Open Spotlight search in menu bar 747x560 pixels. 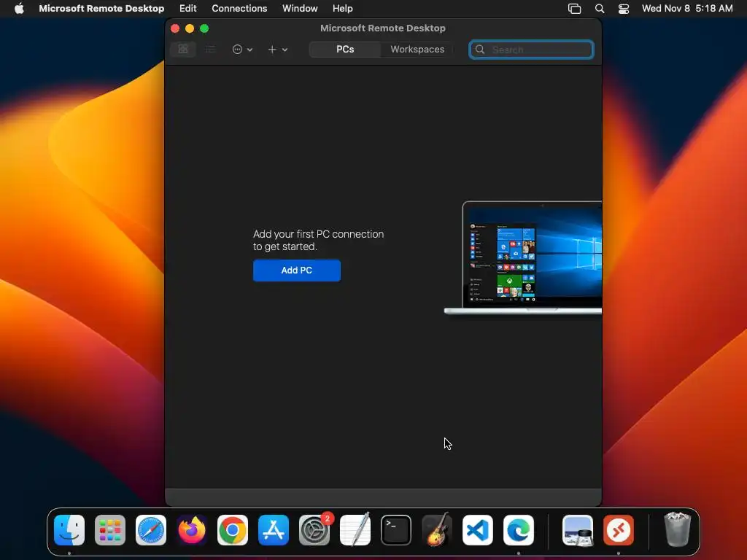pyautogui.click(x=600, y=9)
